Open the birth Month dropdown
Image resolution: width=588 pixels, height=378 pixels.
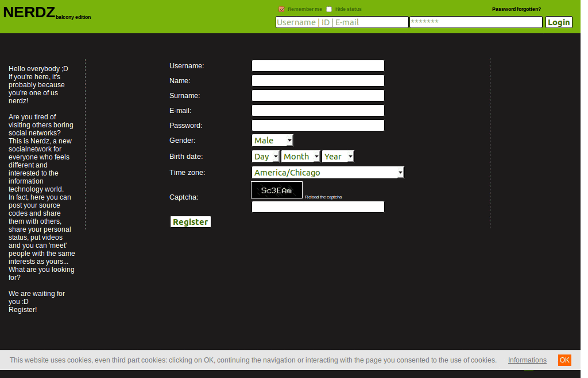(x=301, y=157)
